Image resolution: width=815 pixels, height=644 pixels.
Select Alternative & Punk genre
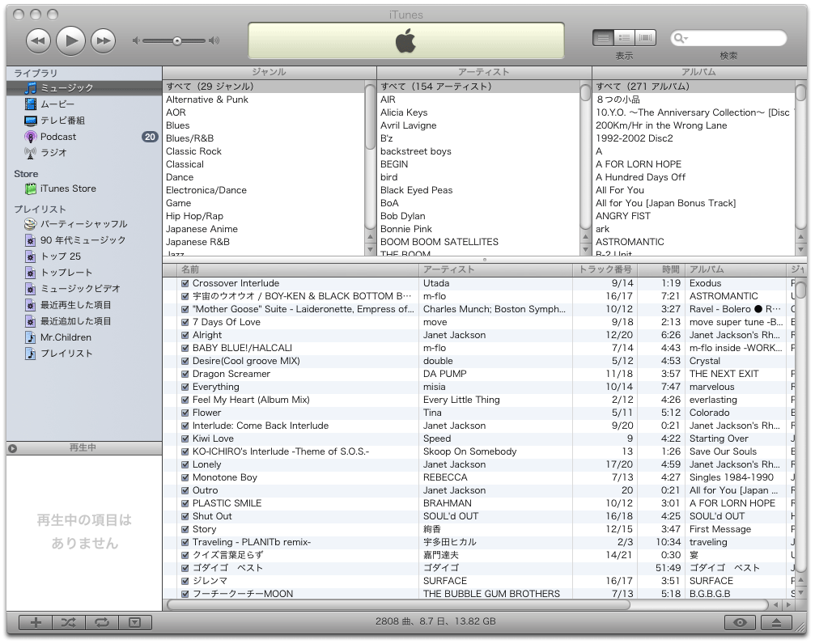(x=264, y=100)
